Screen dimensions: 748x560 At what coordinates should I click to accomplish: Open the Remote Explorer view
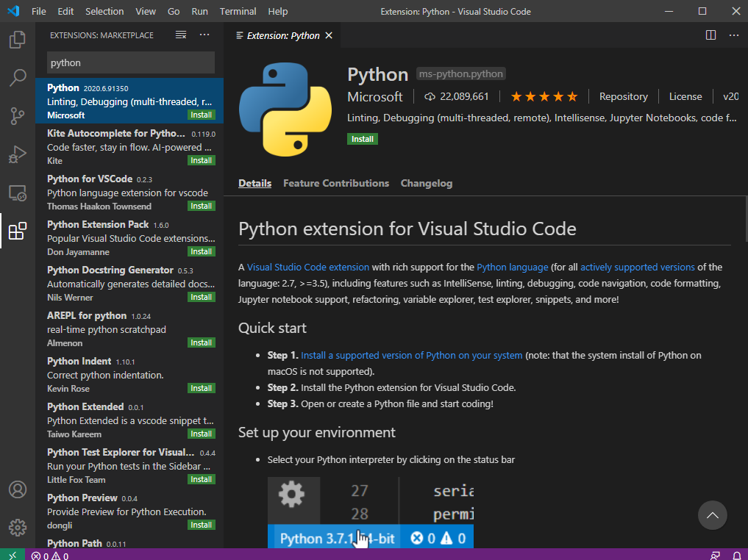(18, 193)
